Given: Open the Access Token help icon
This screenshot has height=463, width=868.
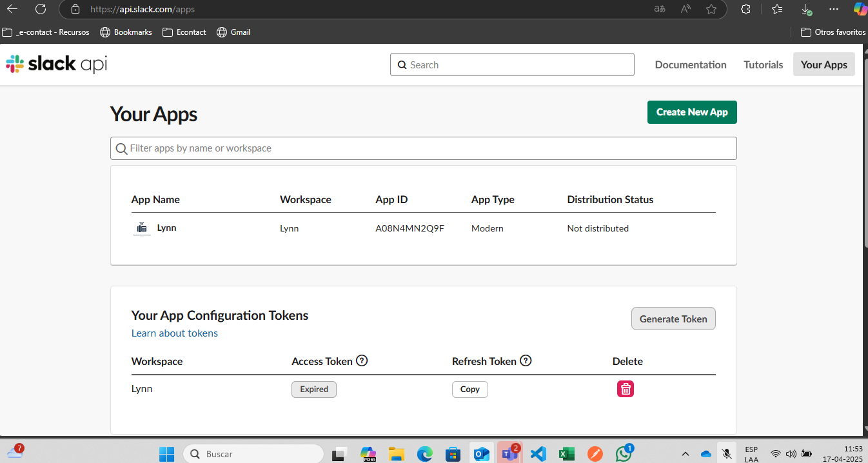Looking at the screenshot, I should (x=363, y=360).
